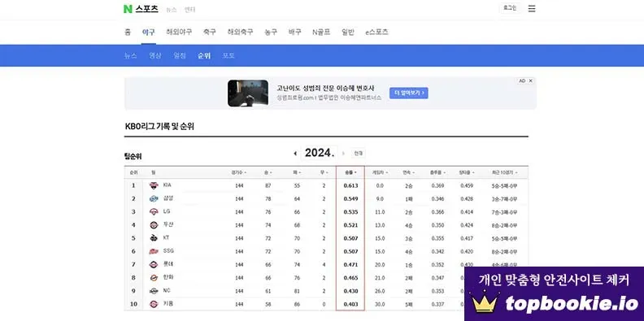This screenshot has width=644, height=321.
Task: Open the 일반 tab
Action: (348, 32)
